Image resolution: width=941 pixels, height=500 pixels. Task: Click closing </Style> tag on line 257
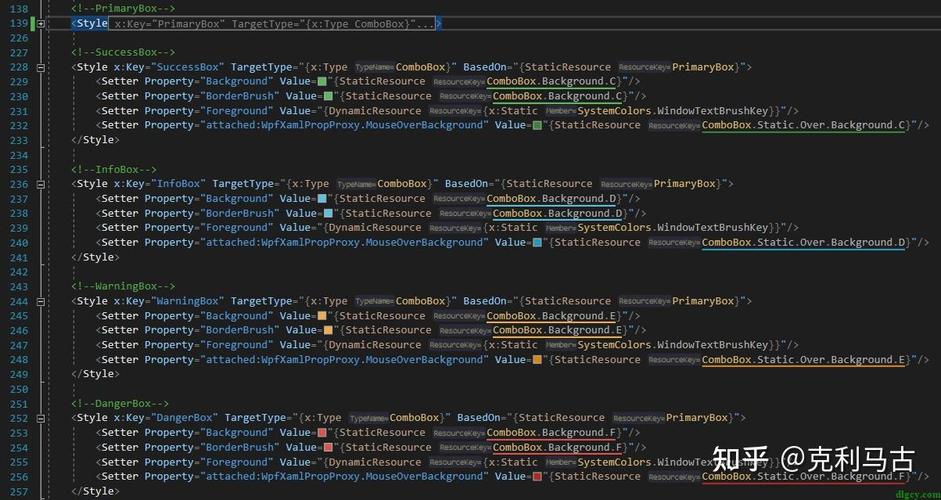coord(95,491)
